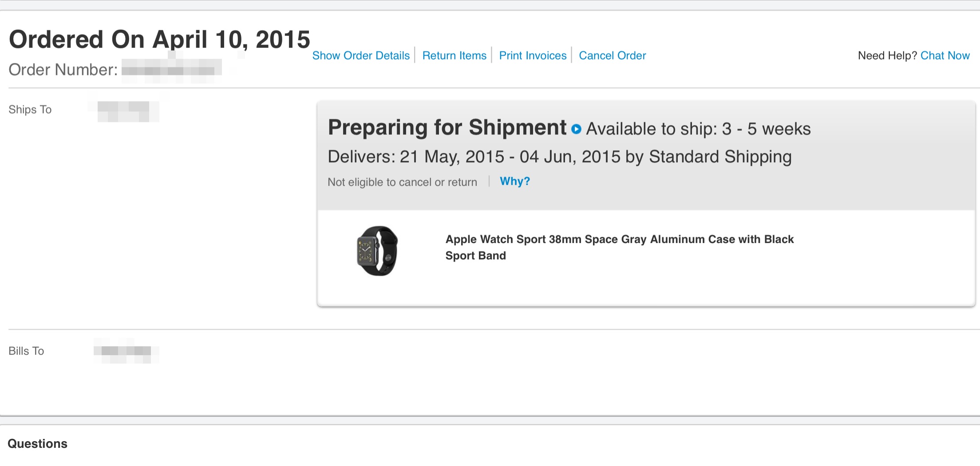980x466 pixels.
Task: Click the blurred Bills To name
Action: [126, 351]
